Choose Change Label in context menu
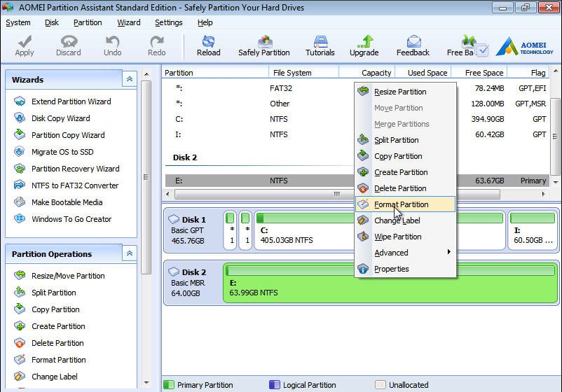The height and width of the screenshot is (392, 562). [405, 220]
